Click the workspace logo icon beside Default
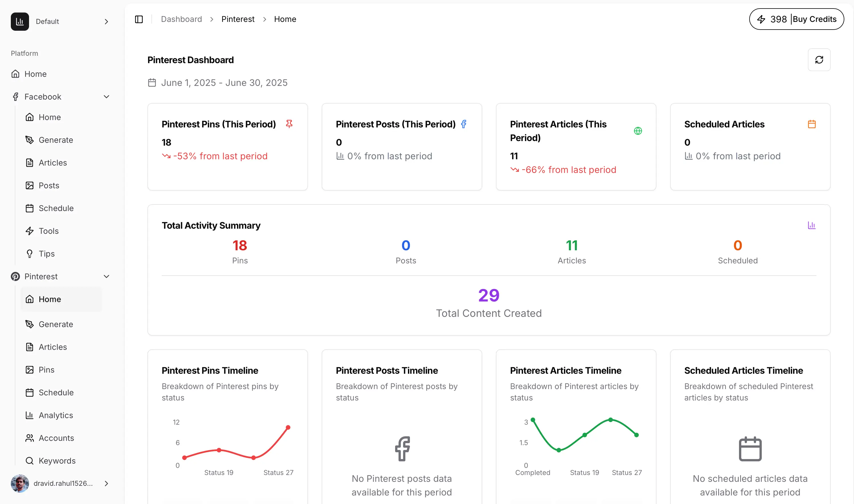Image resolution: width=854 pixels, height=504 pixels. click(x=20, y=21)
